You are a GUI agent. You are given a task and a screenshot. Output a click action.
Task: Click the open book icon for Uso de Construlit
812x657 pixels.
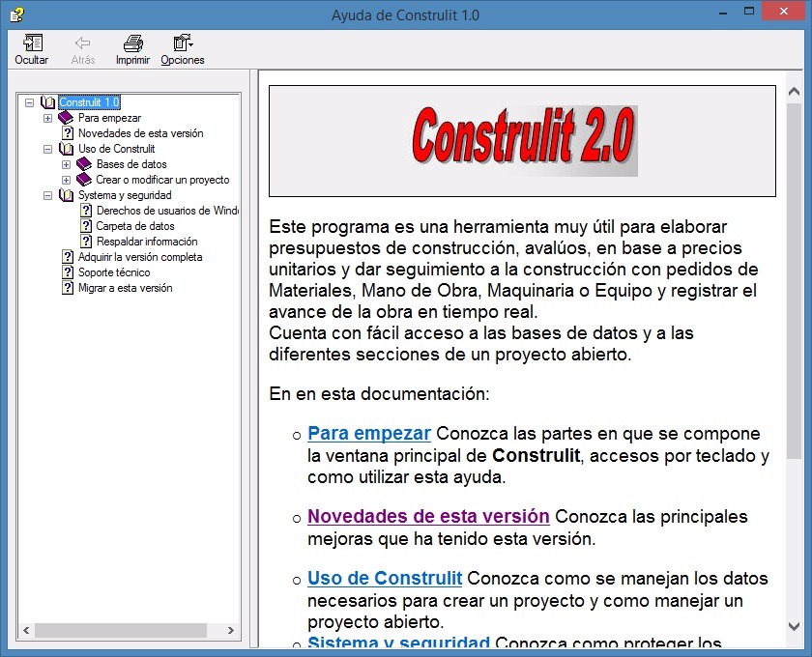67,149
